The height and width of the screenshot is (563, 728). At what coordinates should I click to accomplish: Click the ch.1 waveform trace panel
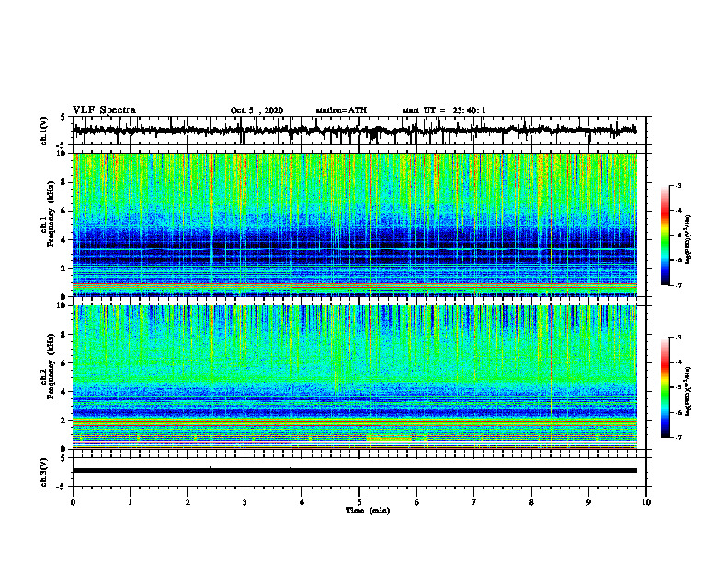tap(359, 131)
